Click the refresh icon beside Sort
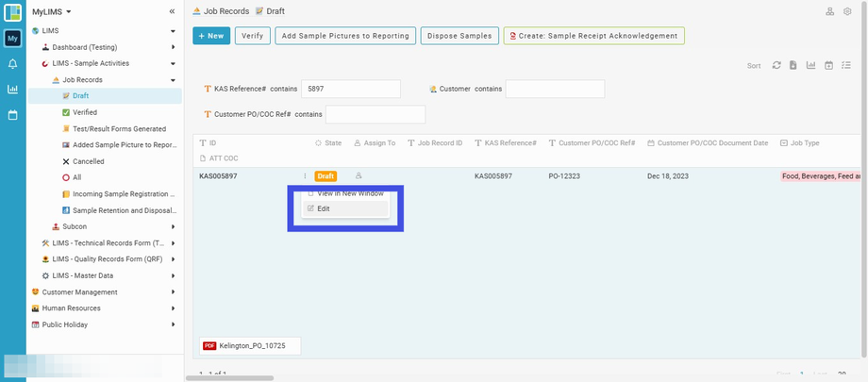868x382 pixels. point(776,65)
